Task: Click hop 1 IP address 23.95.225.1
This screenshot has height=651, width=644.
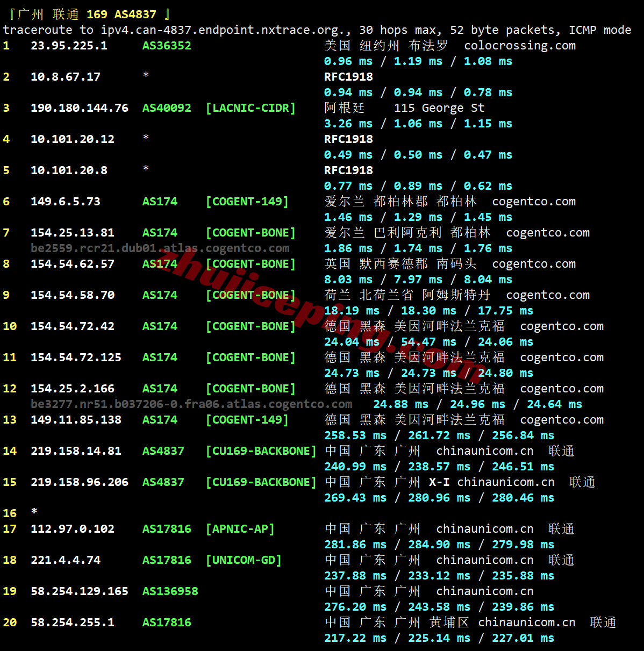Action: [69, 46]
